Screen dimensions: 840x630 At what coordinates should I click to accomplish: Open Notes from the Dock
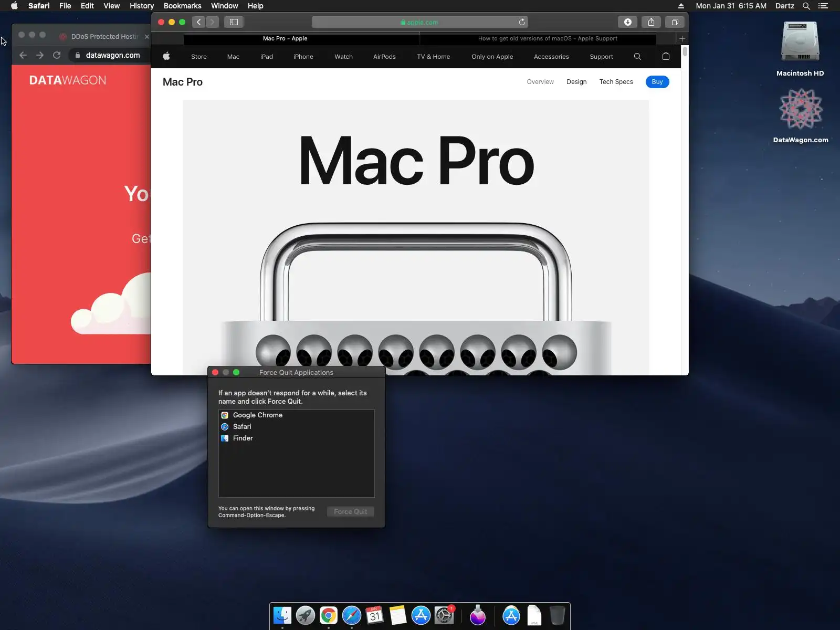398,615
